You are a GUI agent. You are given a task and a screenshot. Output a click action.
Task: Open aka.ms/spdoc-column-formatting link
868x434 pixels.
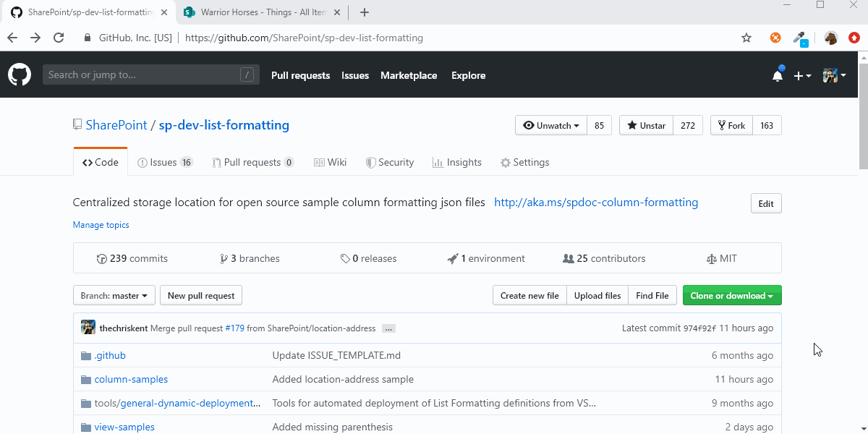pos(596,203)
